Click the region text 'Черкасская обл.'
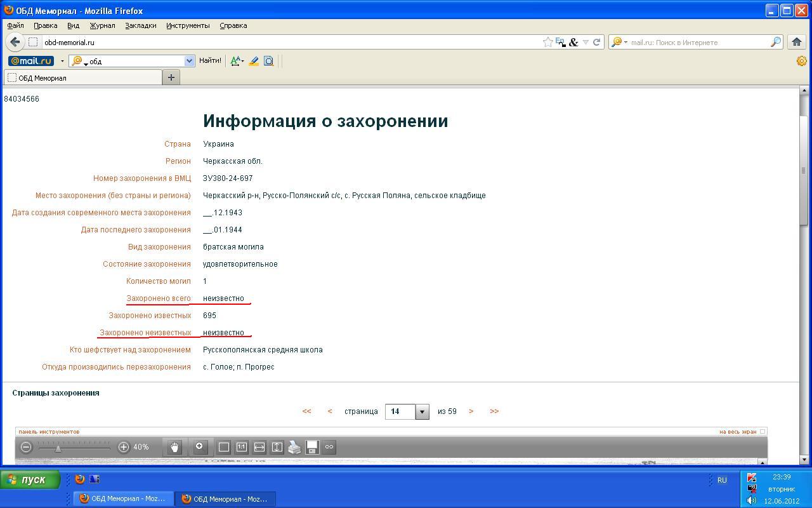 pyautogui.click(x=233, y=161)
